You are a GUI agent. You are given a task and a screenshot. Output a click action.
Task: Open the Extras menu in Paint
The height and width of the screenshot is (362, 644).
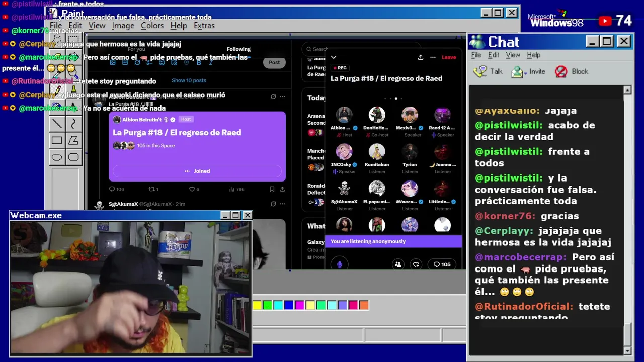204,26
